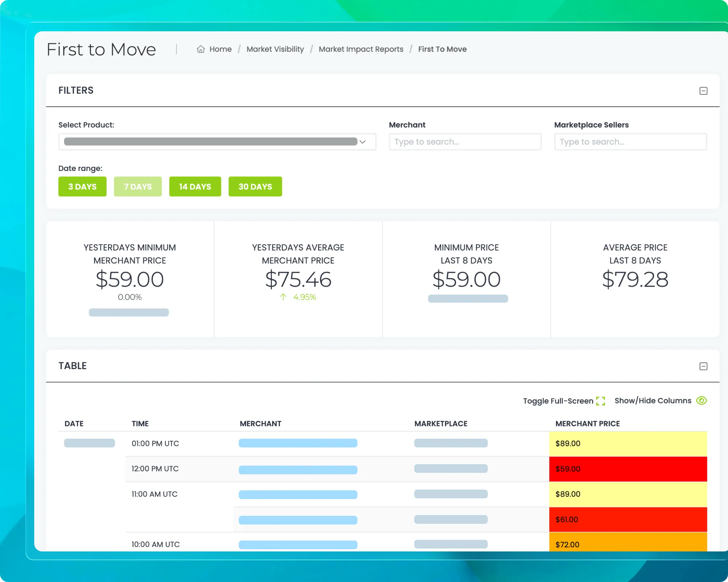Open the Select Product dropdown chevron
This screenshot has height=582, width=728.
coord(363,142)
